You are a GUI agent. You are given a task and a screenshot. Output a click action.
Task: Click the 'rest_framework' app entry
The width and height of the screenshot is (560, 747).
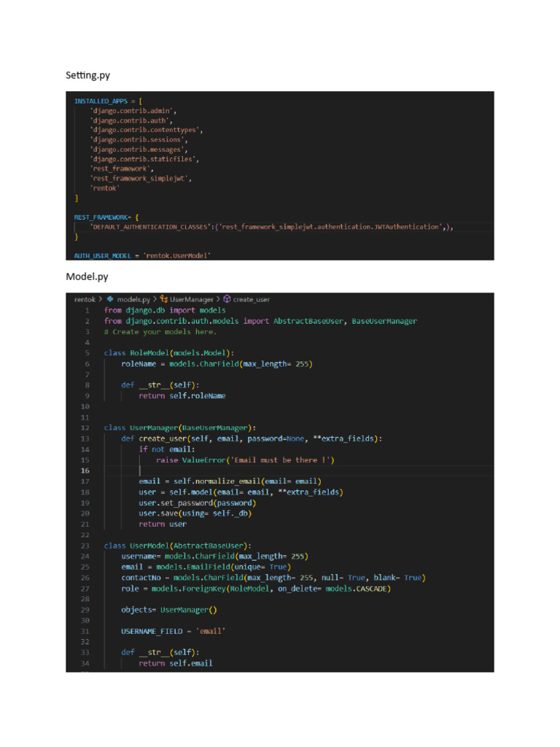click(120, 169)
